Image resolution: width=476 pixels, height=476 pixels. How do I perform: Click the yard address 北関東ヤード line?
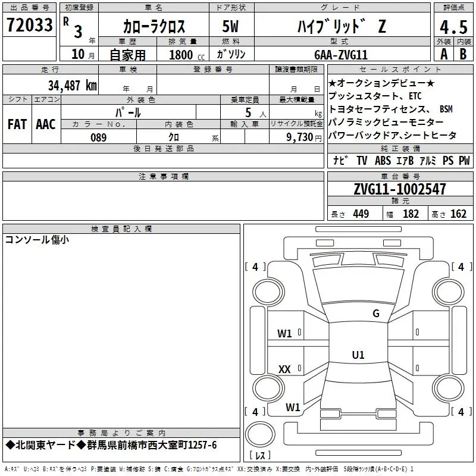(x=111, y=445)
